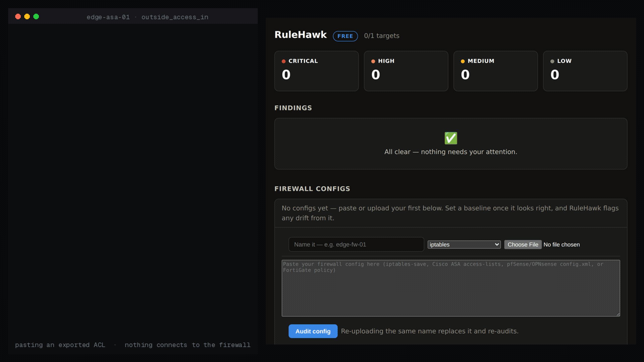Click the 'No configs yet' instruction text
The image size is (644, 362).
[x=450, y=213]
